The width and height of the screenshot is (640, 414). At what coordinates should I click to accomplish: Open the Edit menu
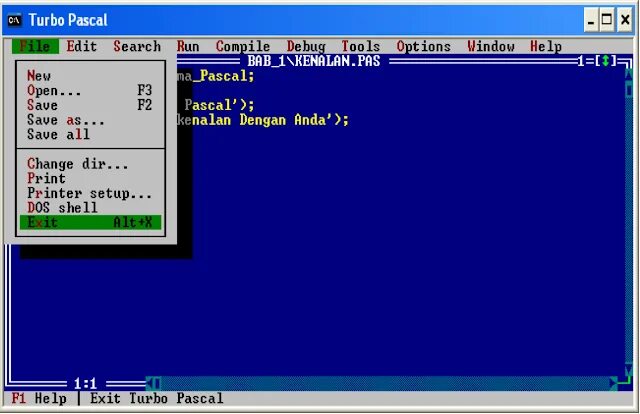pyautogui.click(x=82, y=46)
